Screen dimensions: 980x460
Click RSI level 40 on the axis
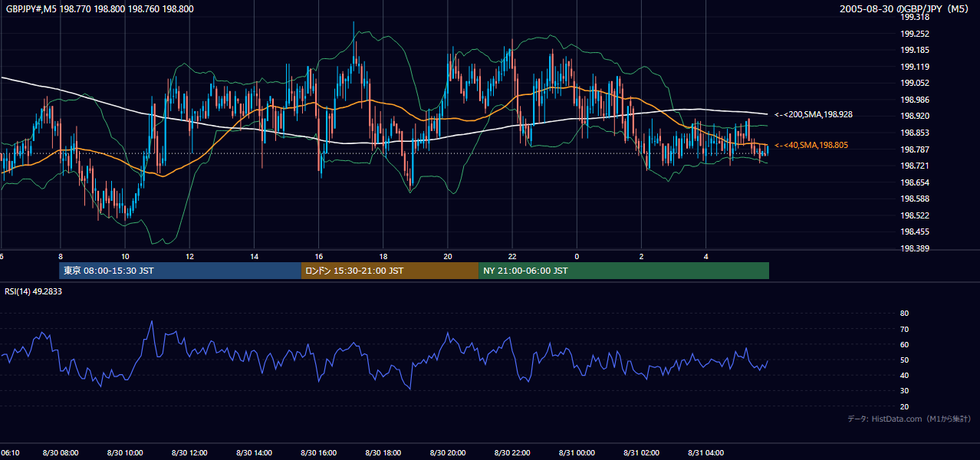point(904,375)
